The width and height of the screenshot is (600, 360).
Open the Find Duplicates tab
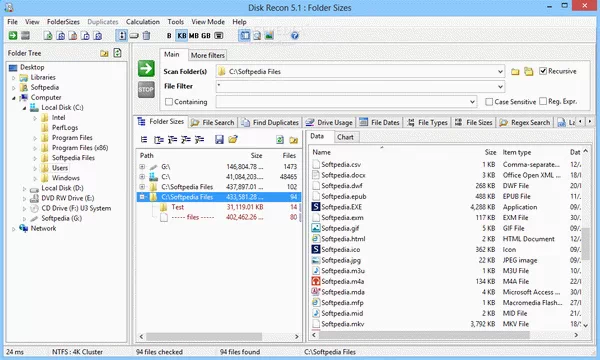pyautogui.click(x=271, y=122)
